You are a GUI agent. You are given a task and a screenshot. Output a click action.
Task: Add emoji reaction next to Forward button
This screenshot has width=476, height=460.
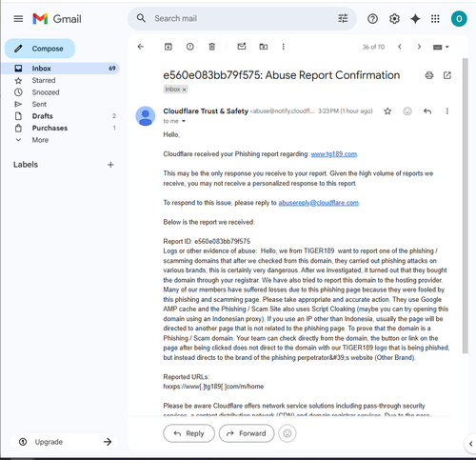pyautogui.click(x=288, y=433)
